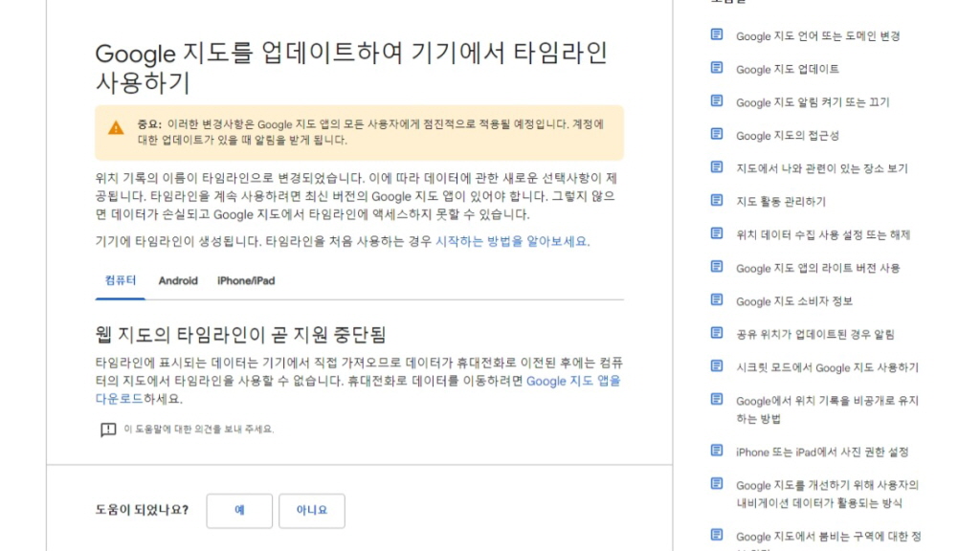Open Google 지도 알림 켜기 또는 끄기
This screenshot has height=551, width=980.
pos(813,102)
